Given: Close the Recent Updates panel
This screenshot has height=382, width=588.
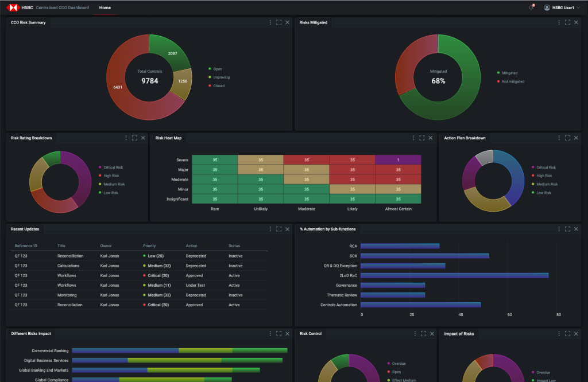Looking at the screenshot, I should [287, 229].
